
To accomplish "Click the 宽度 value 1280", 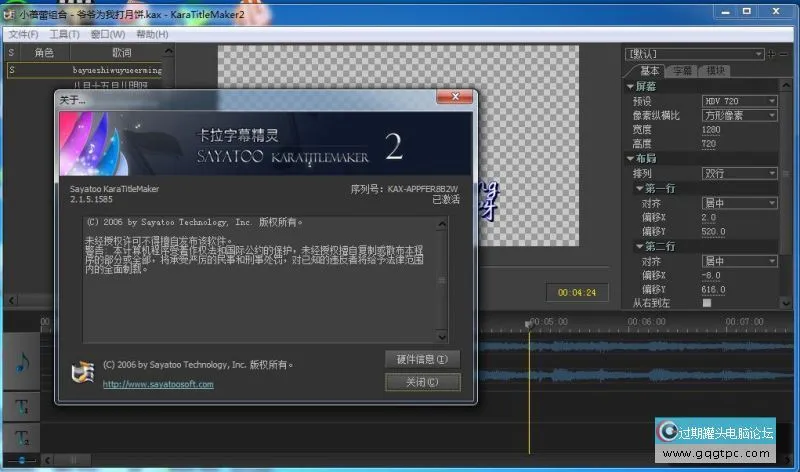I will click(x=711, y=130).
